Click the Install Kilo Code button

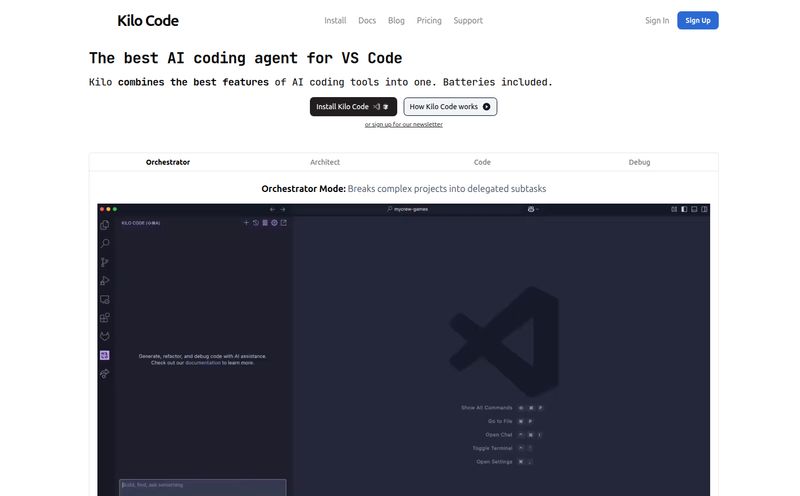point(353,107)
